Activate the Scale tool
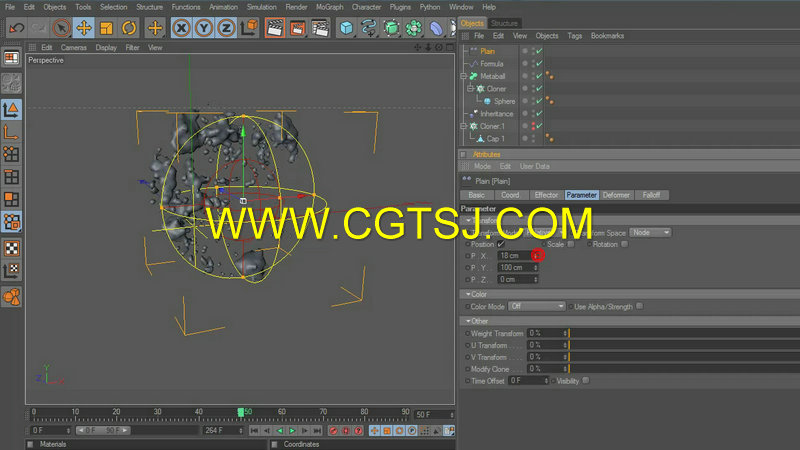Viewport: 800px width, 450px height. pos(106,28)
